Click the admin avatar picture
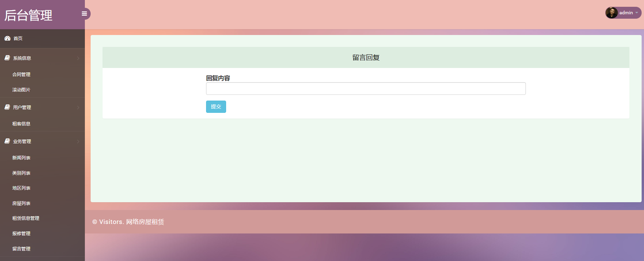644x261 pixels. pos(612,13)
